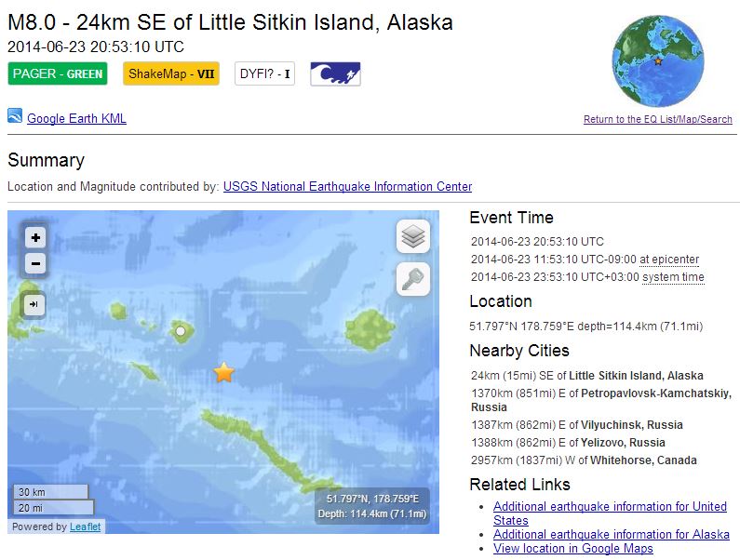Zoom in on the earthquake map
Image resolution: width=740 pixels, height=560 pixels.
[x=35, y=237]
